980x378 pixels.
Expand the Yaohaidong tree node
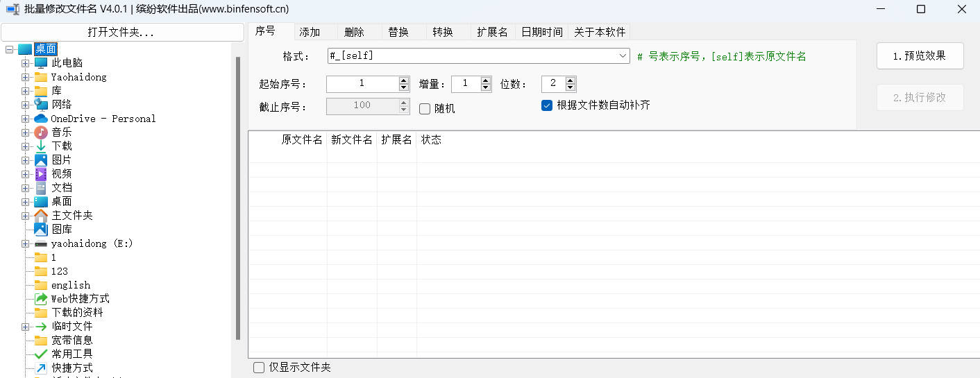(25, 77)
